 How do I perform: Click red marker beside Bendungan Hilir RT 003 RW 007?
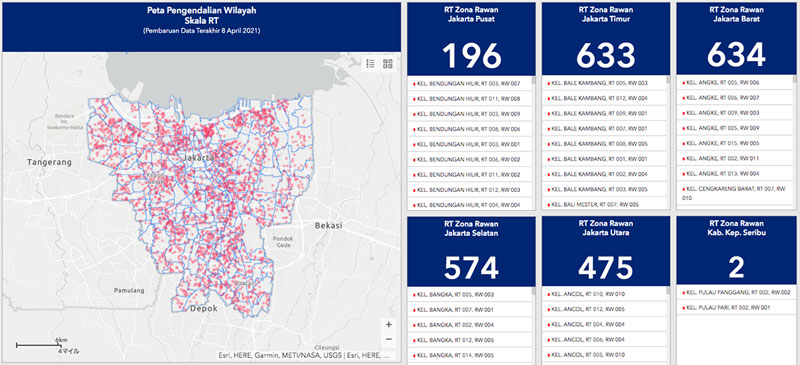click(414, 83)
